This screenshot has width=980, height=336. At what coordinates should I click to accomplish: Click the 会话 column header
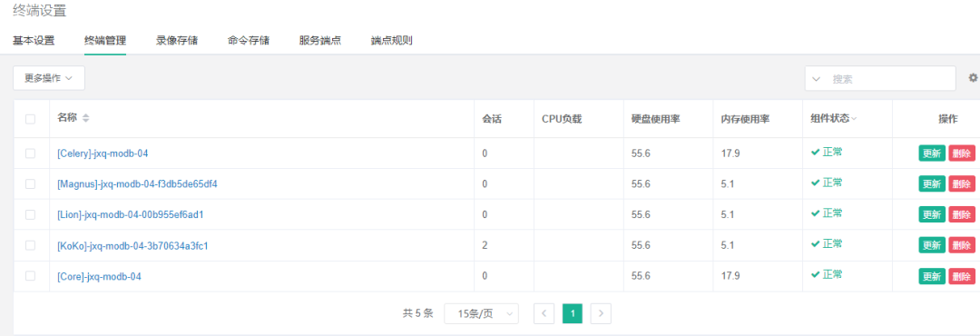491,119
